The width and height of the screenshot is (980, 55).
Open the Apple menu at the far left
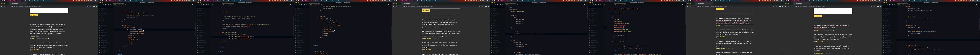click(2, 1)
